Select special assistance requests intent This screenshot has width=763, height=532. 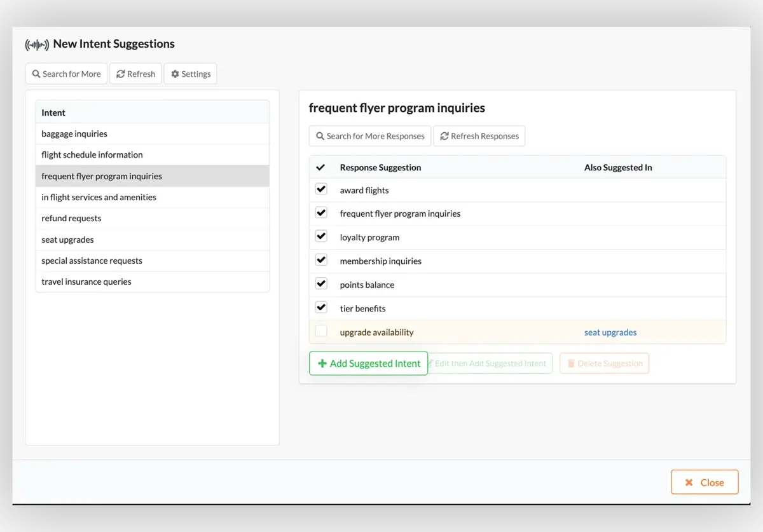pos(92,261)
